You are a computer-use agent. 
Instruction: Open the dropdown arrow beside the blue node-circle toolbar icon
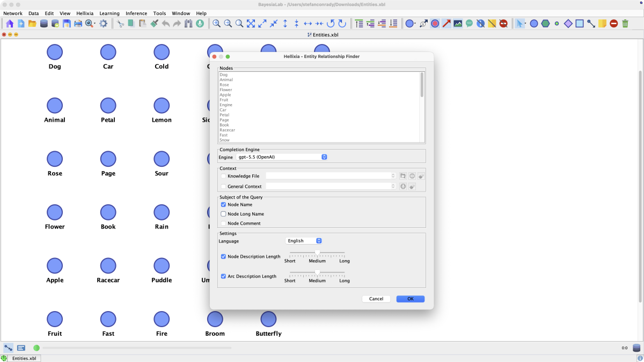coord(415,24)
